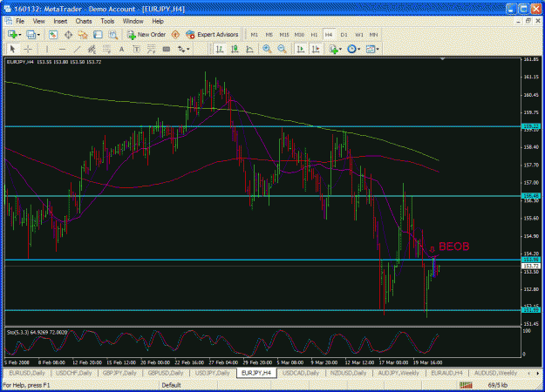This screenshot has height=392, width=545.
Task: Click the 69/5 kb traffic indicator
Action: click(x=498, y=385)
